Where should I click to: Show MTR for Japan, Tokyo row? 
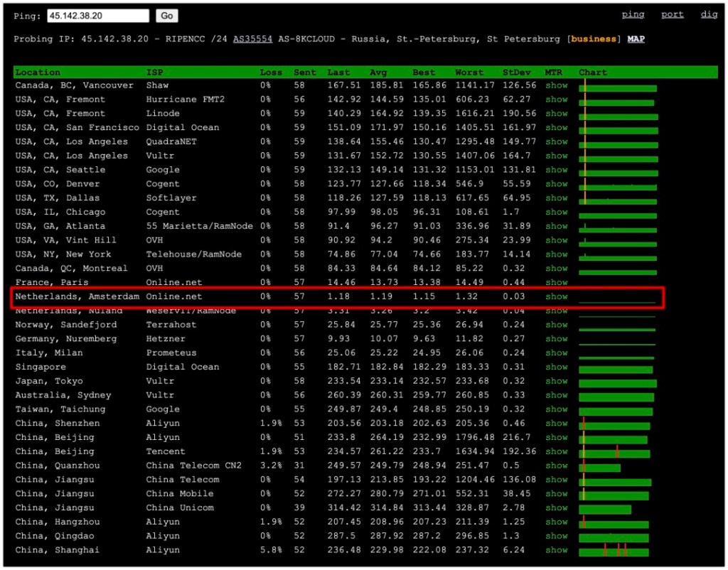[x=556, y=381]
